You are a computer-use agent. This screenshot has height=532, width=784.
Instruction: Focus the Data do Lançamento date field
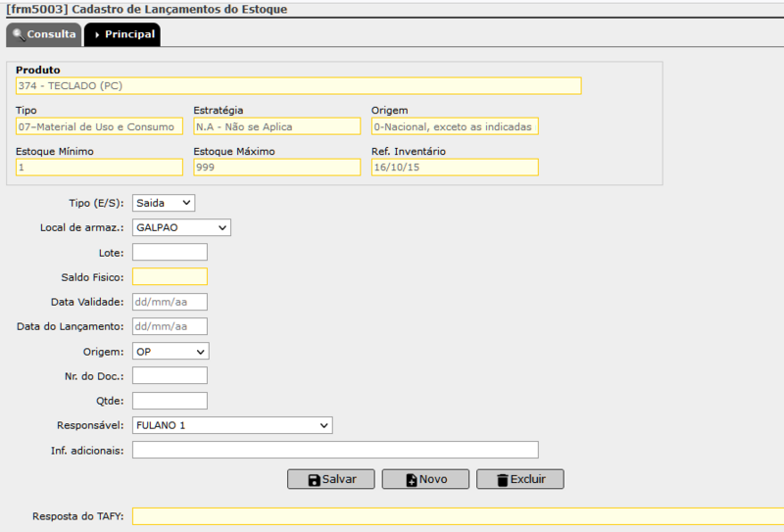tap(170, 326)
